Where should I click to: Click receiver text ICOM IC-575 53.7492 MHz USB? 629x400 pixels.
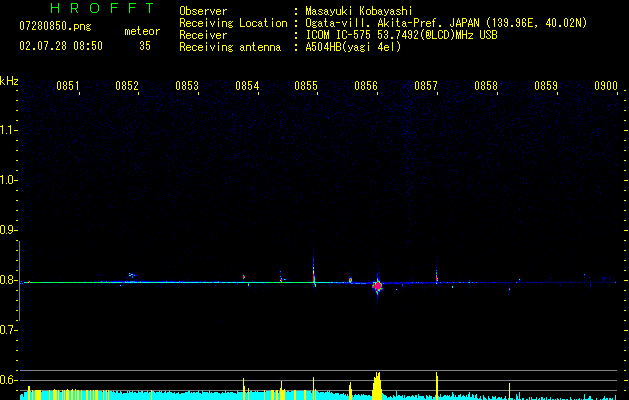click(x=402, y=35)
